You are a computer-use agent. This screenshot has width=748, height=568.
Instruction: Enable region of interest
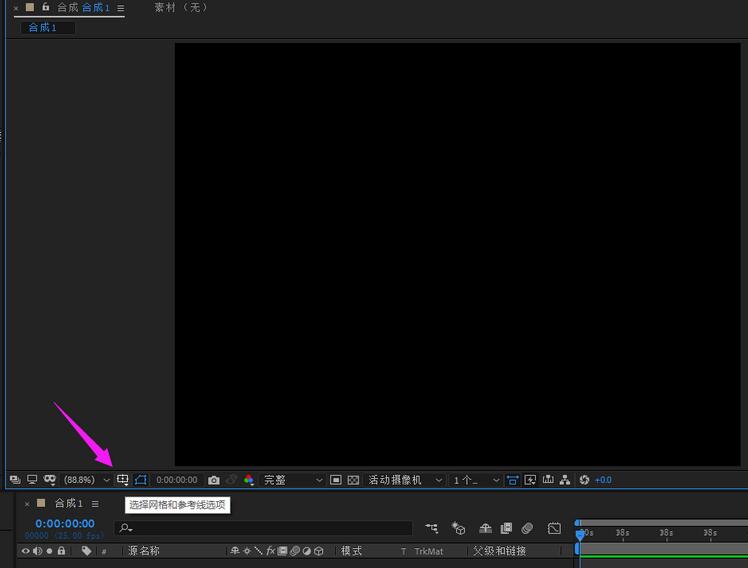pyautogui.click(x=336, y=480)
